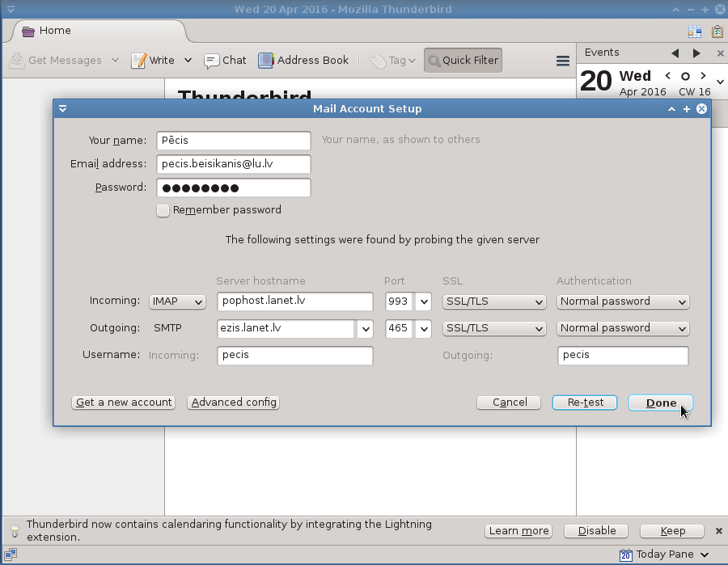Open the main Thunderbird window menu icon
728x565 pixels.
tap(11, 9)
